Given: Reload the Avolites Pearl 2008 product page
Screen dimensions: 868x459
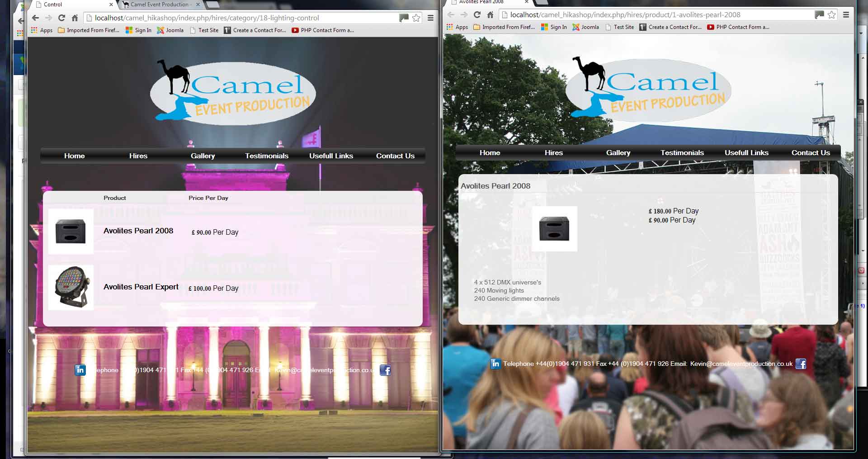Looking at the screenshot, I should coord(477,14).
